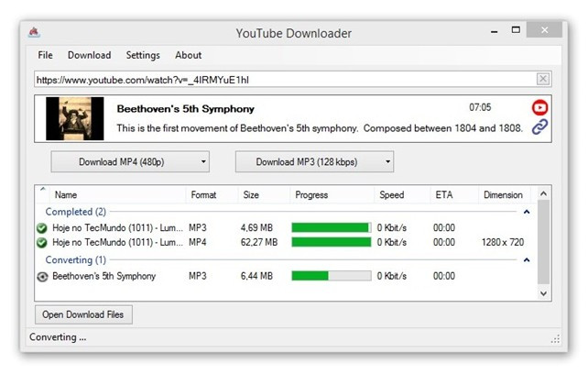Click the Open Download Files button
Image resolution: width=588 pixels, height=374 pixels.
(x=83, y=314)
